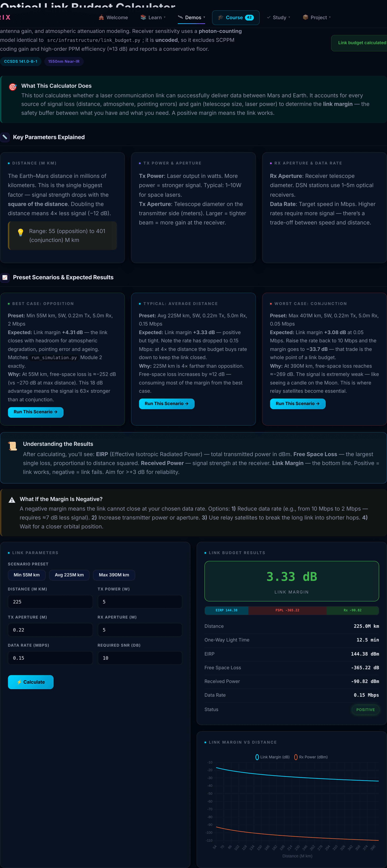Toggle Link Margin (dB) chart legend
Image resolution: width=387 pixels, height=868 pixels.
pyautogui.click(x=273, y=757)
